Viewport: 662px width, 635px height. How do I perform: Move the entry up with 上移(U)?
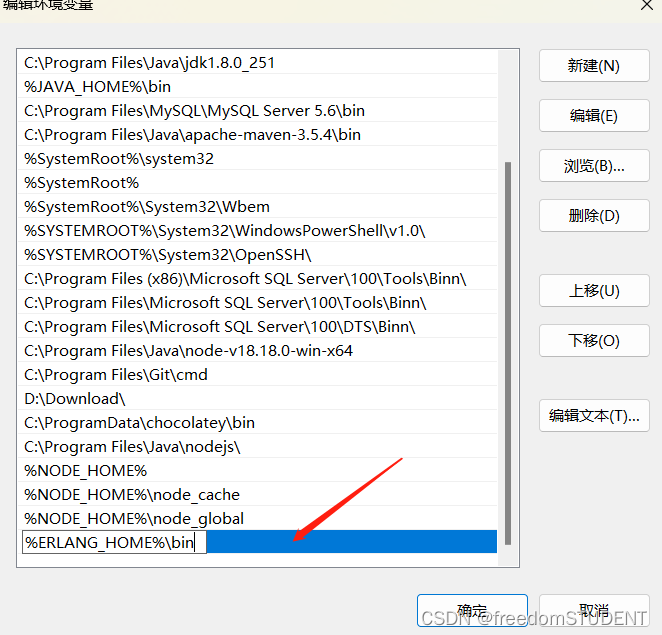point(593,291)
